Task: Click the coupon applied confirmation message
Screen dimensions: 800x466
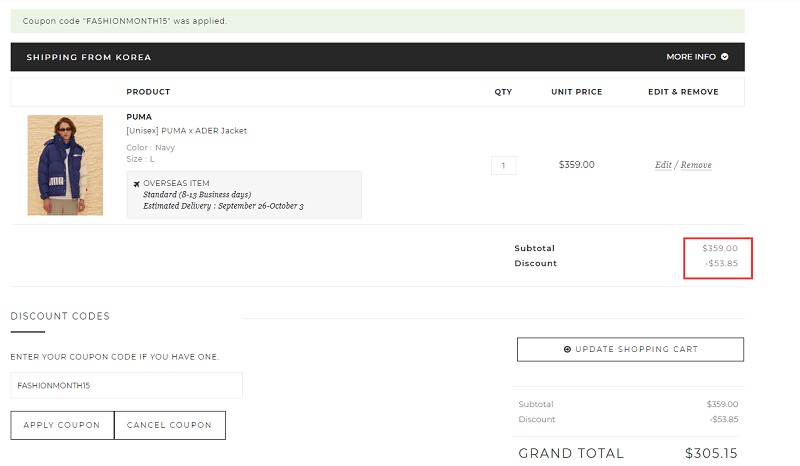Action: 378,21
